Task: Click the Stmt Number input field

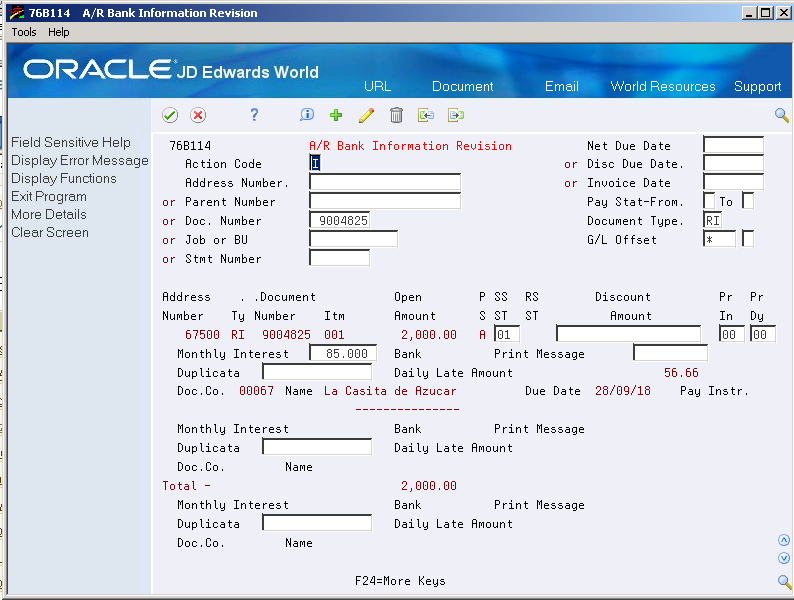Action: point(339,258)
